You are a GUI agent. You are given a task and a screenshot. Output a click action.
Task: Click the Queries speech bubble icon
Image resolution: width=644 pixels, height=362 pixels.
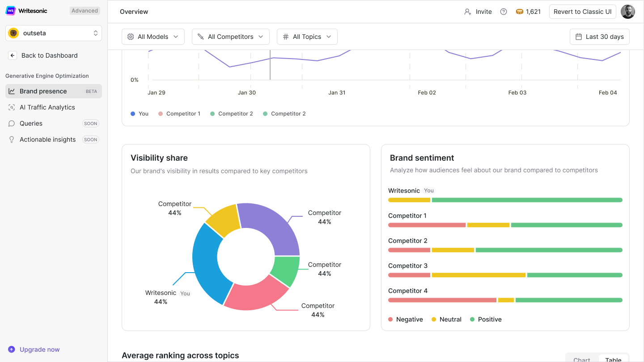[x=12, y=123]
